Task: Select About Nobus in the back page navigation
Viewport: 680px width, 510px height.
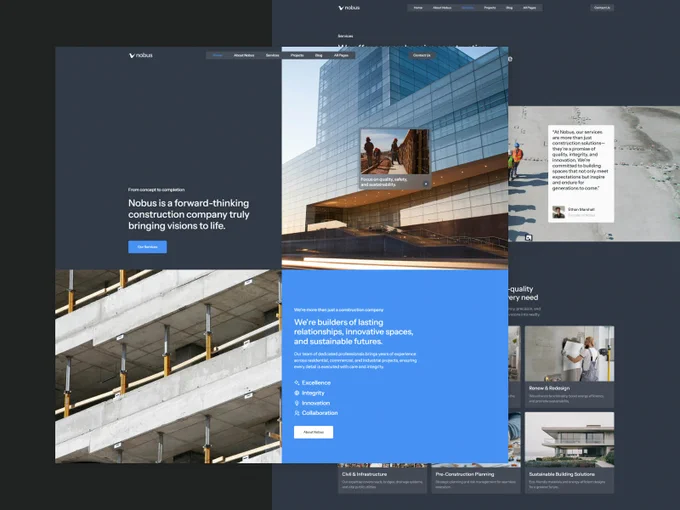Action: [x=442, y=8]
